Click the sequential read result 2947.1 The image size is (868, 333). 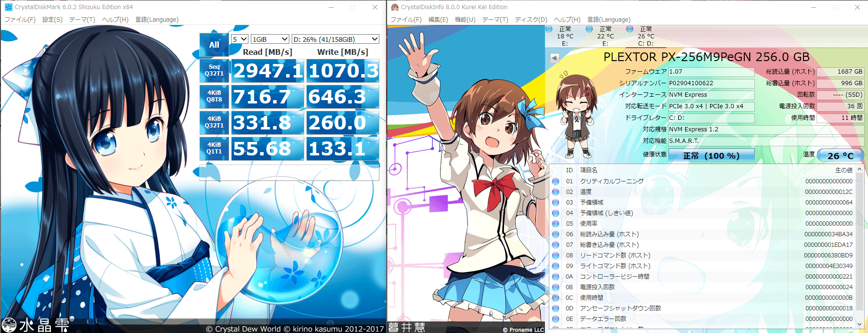[268, 71]
